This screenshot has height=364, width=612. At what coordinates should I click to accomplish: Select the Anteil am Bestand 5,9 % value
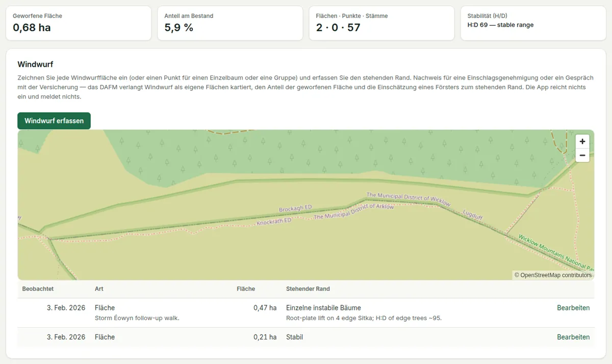(178, 28)
